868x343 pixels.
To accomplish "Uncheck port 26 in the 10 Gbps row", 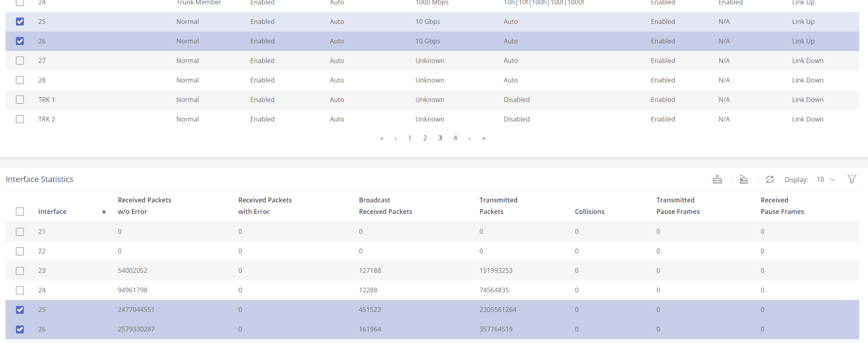I will coord(20,41).
